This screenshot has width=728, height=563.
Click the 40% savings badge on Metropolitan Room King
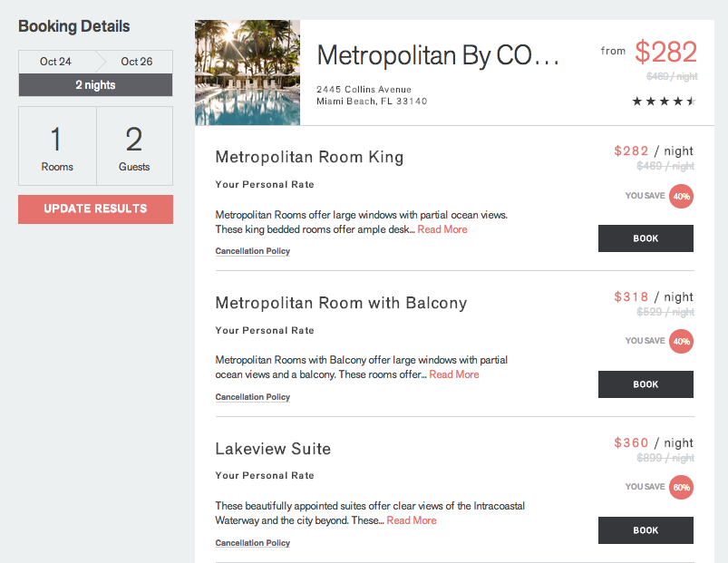[681, 196]
